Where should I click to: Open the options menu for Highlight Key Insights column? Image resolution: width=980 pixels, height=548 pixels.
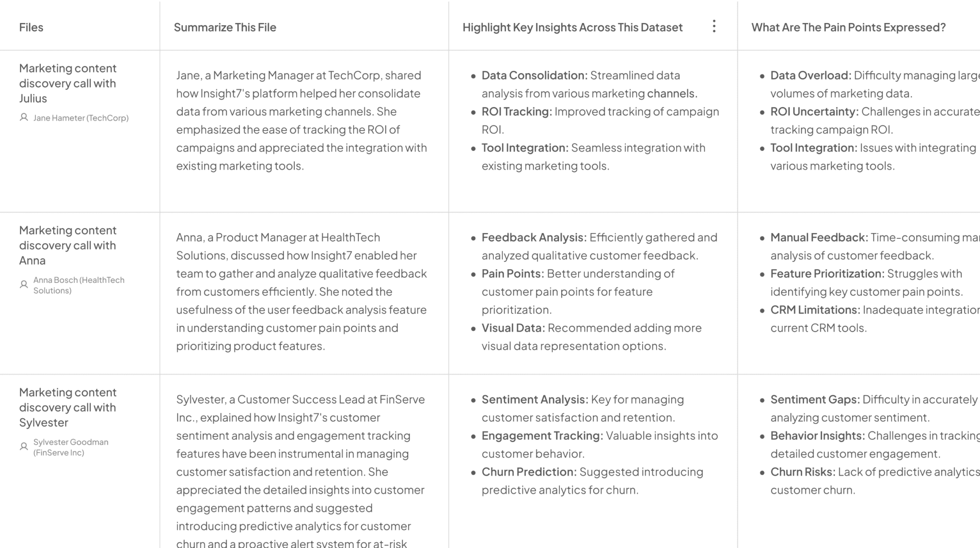(713, 27)
